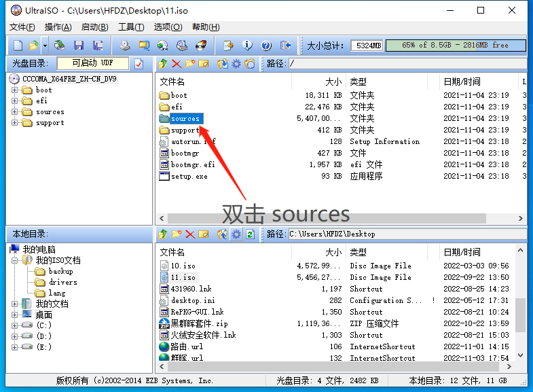
Task: Click the Up folder icon in ISO pane toolbar
Action: click(x=163, y=64)
